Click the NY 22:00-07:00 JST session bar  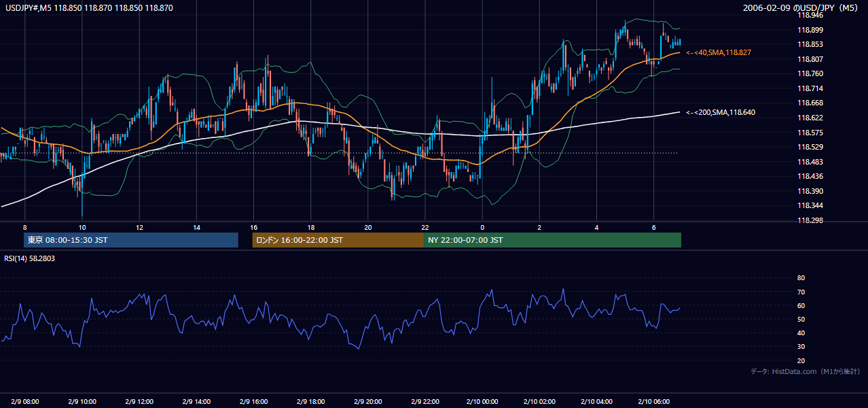[x=552, y=240]
